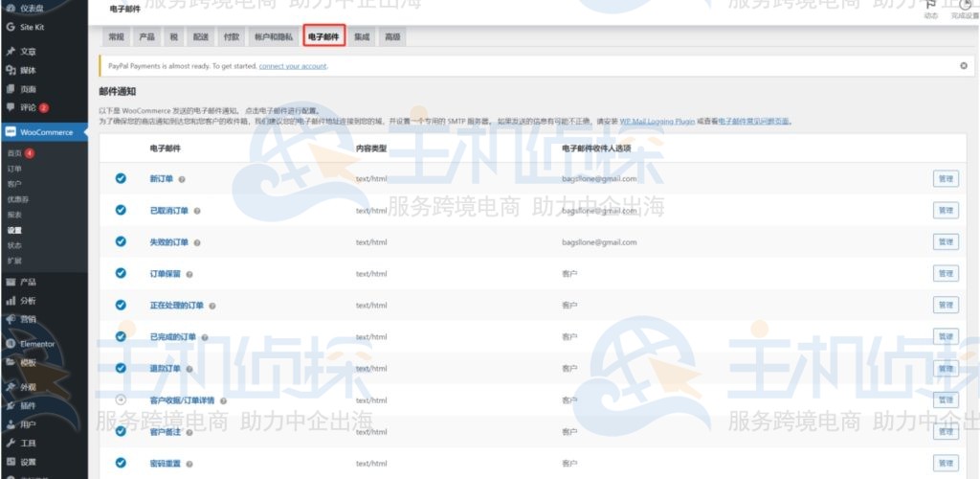Click 管理 button for 失败的订单 row
Screen dimensions: 980x479
click(946, 241)
